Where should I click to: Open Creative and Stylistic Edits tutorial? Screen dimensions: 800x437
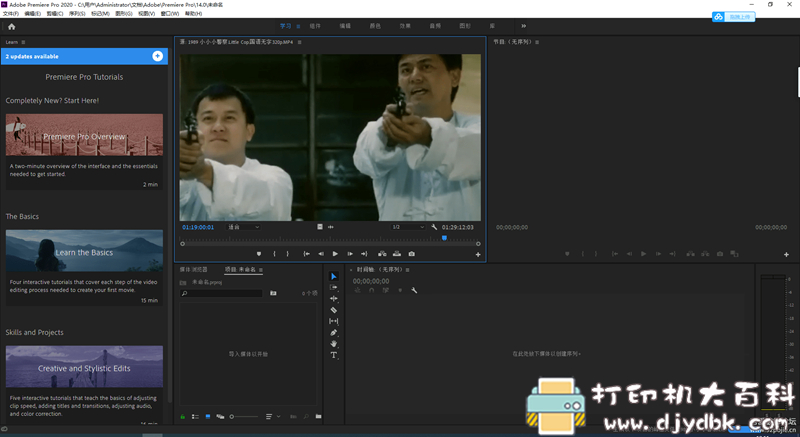84,367
